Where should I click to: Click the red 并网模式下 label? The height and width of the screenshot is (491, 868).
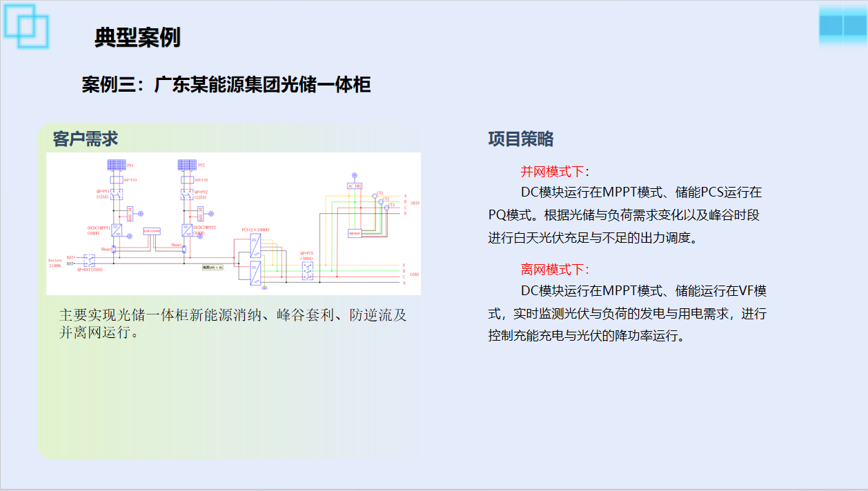(554, 172)
